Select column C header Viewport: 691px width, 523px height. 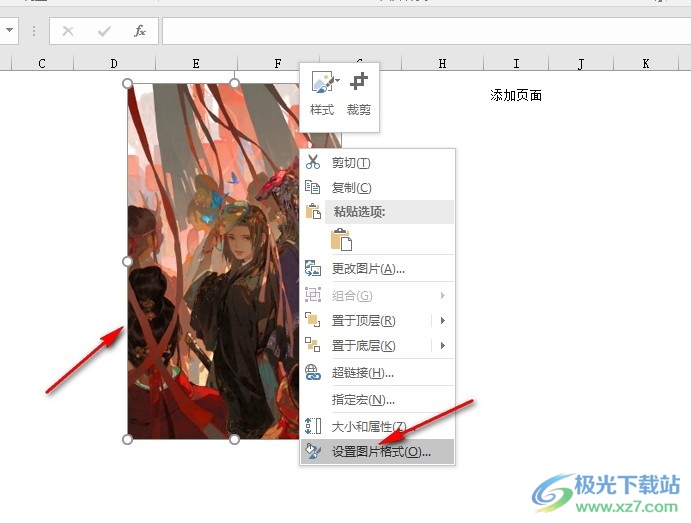(42, 63)
